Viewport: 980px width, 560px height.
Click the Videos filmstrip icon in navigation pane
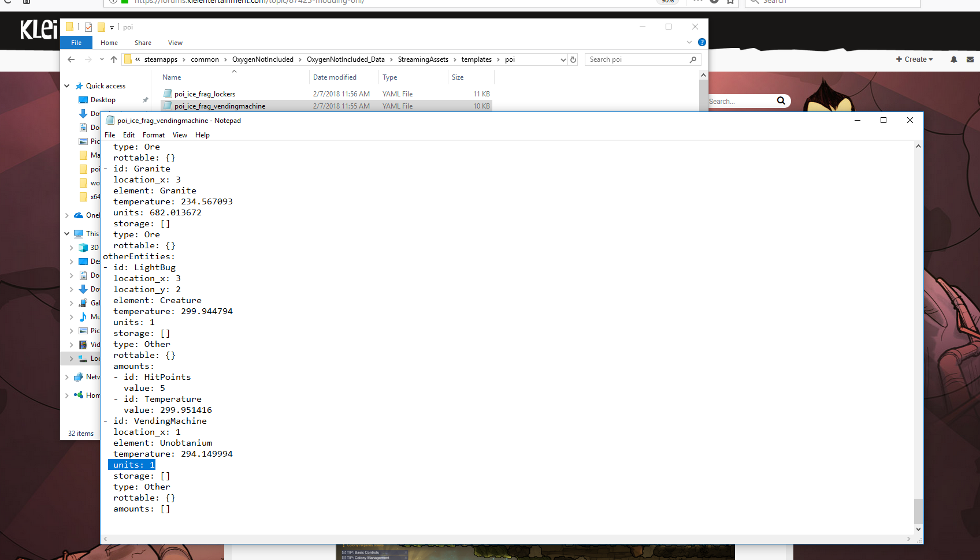click(x=83, y=345)
